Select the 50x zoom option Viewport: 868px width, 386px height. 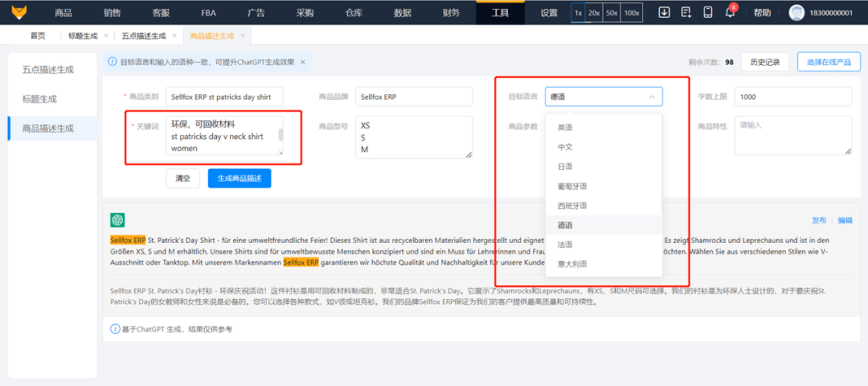612,13
